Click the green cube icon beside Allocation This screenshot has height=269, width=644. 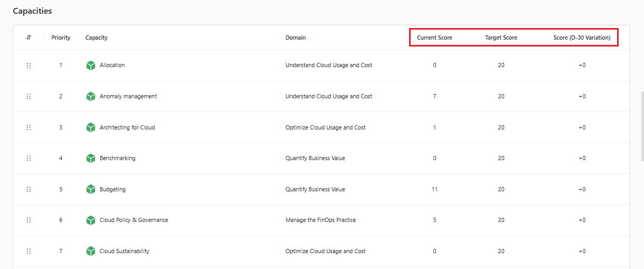click(x=91, y=66)
